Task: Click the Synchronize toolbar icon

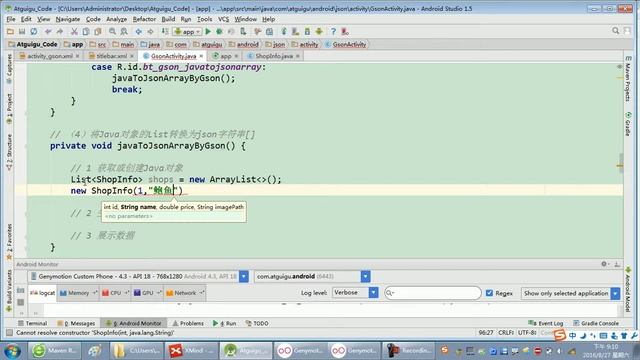Action: (34, 31)
